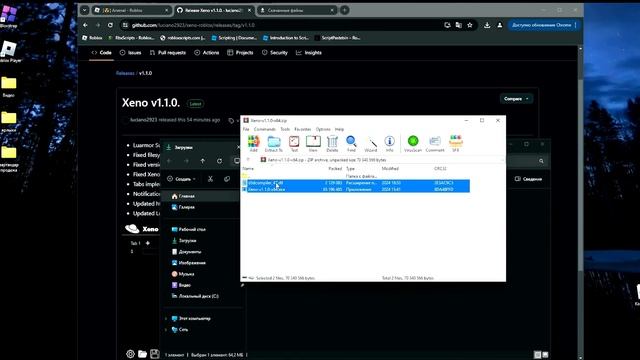640x360 pixels.
Task: Open Документы in Explorer sidebar
Action: point(186,252)
